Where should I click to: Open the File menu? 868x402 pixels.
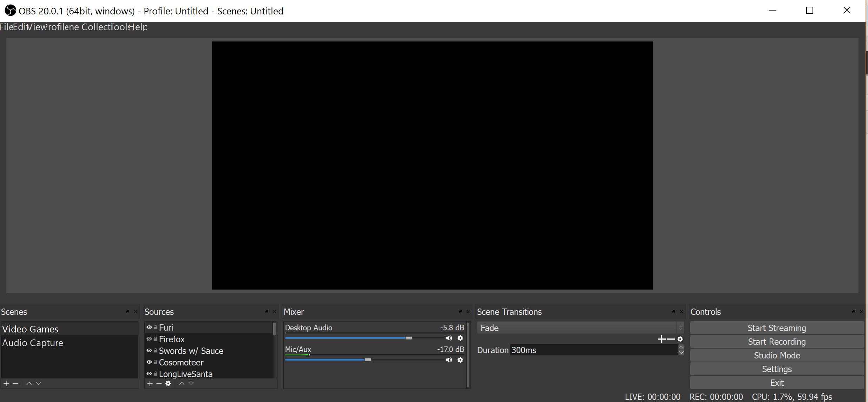coord(6,27)
